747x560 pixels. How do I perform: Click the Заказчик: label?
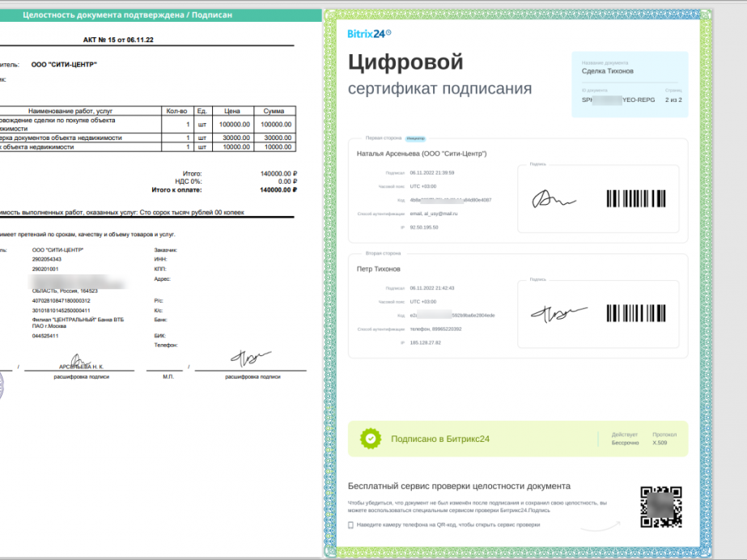pos(165,250)
